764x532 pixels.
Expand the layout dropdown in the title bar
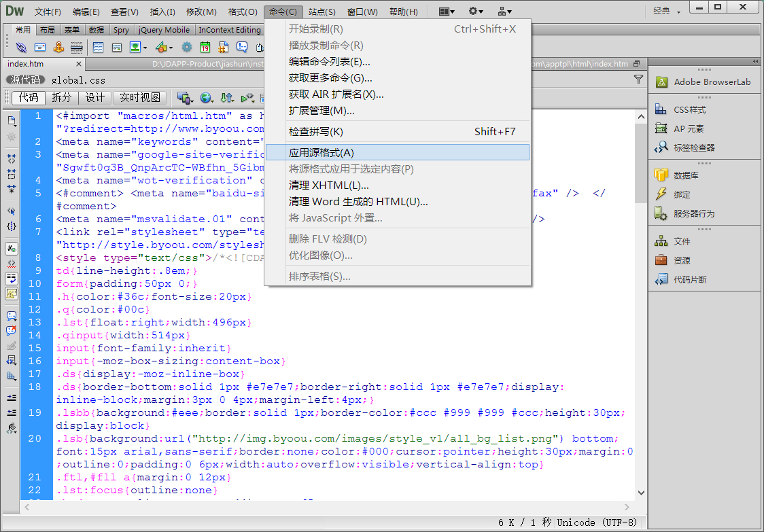point(446,12)
